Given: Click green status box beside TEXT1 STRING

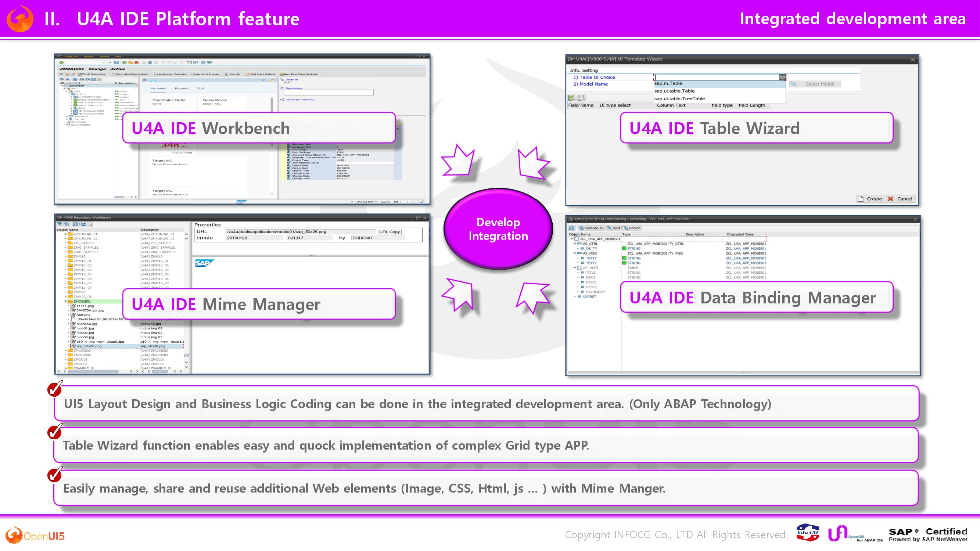Looking at the screenshot, I should (x=624, y=258).
